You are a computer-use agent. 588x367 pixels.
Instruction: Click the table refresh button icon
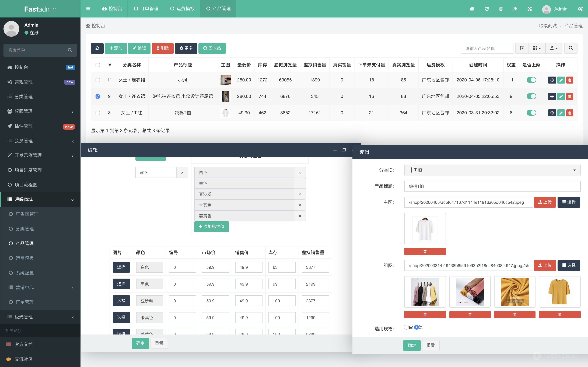[97, 48]
